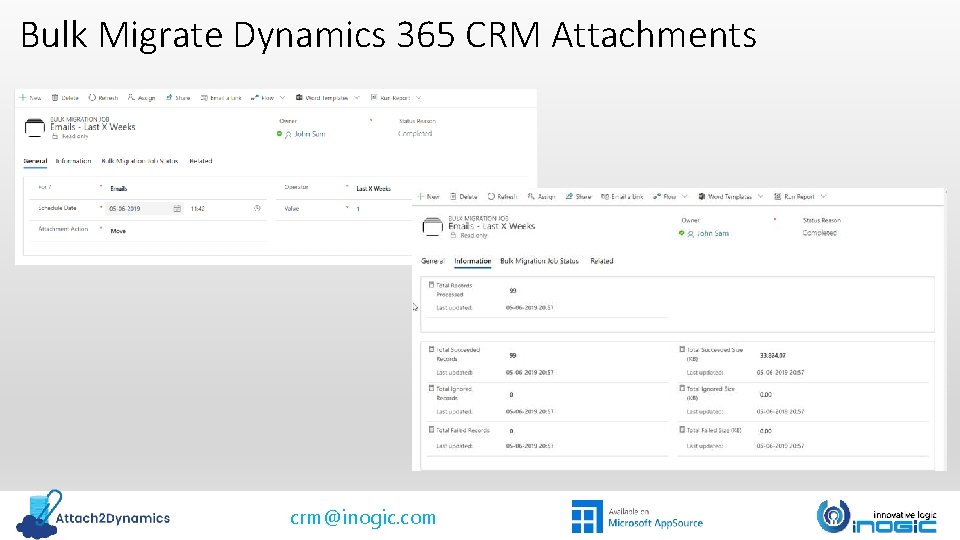Screen dimensions: 960x540
Task: Click Run Report in the Information-tab form toolbar
Action: point(794,197)
